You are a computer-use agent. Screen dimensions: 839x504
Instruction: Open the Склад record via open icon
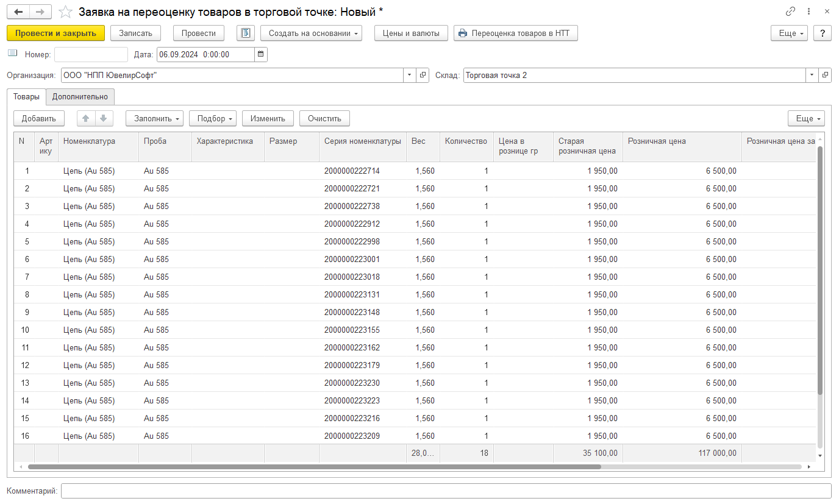coord(826,75)
